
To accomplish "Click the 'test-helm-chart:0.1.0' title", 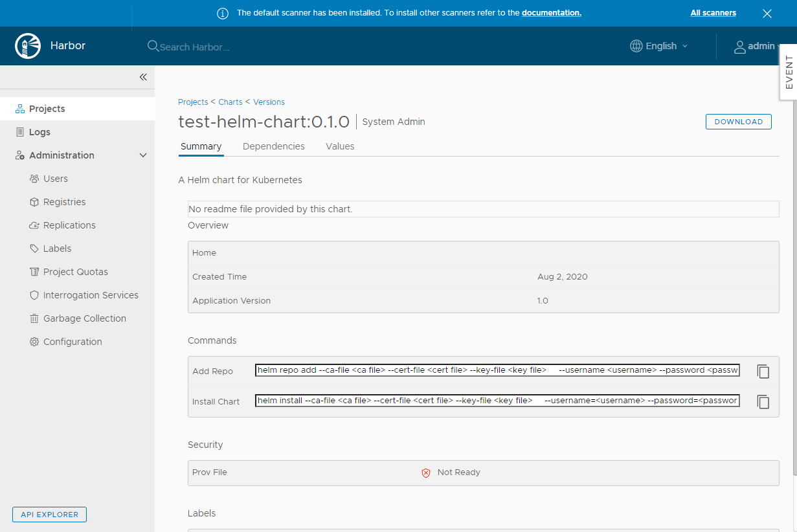I will tap(264, 122).
